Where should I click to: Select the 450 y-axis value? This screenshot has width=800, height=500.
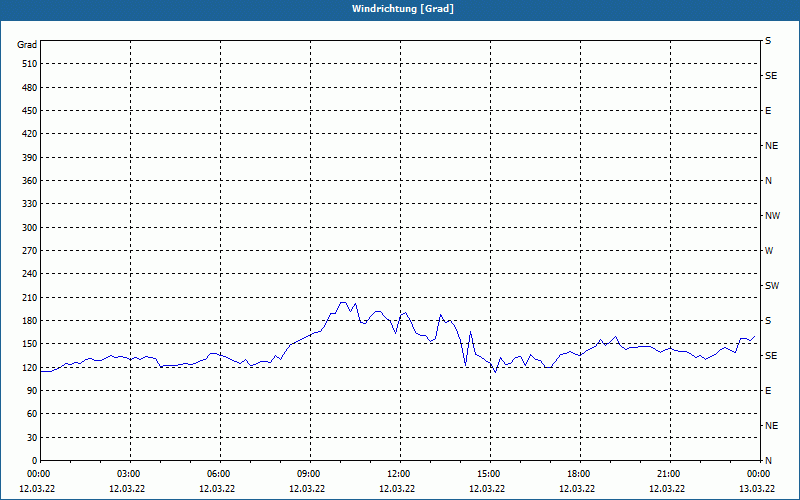point(30,111)
